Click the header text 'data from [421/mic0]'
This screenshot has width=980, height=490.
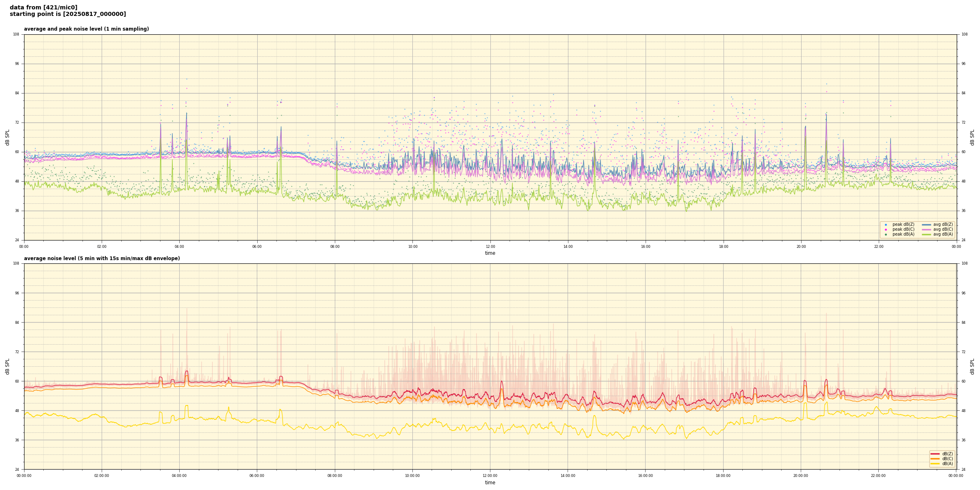[43, 7]
